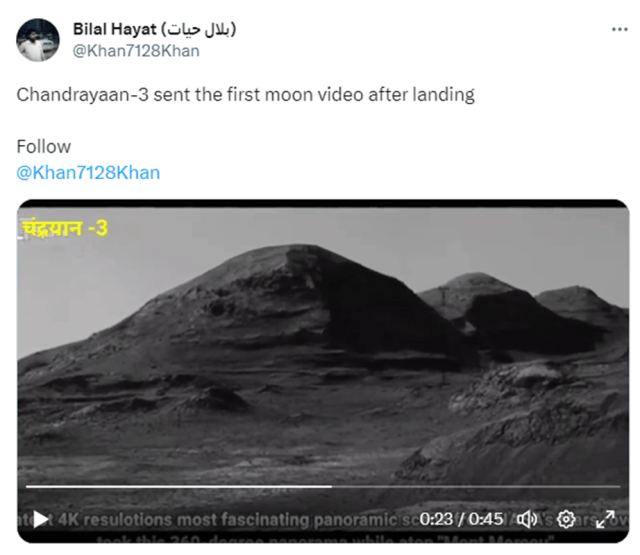Jump ahead on the unplayed progress bar section

pos(476,486)
